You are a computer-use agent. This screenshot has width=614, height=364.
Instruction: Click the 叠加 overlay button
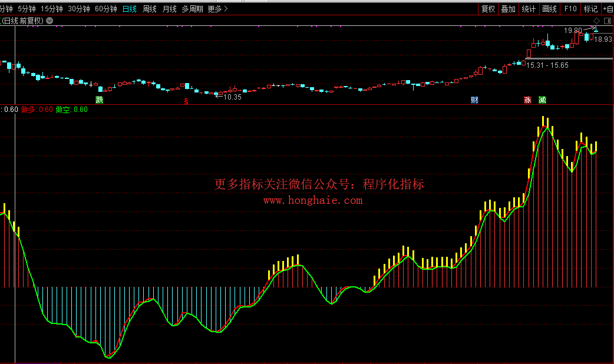(x=508, y=9)
